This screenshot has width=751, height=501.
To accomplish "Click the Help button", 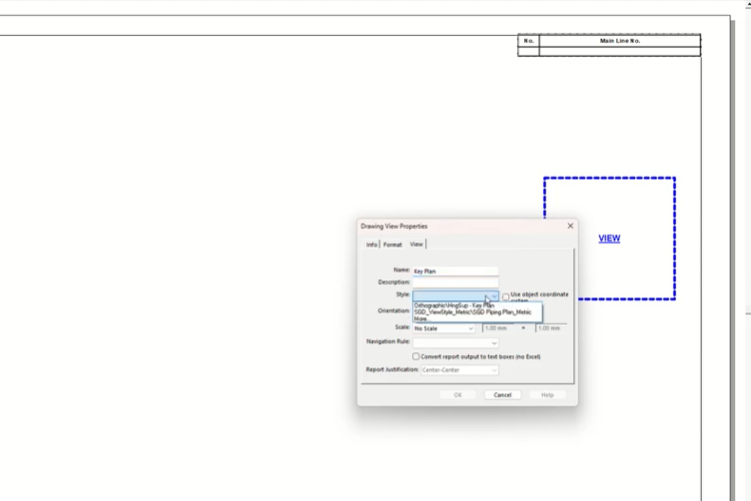I will coord(547,395).
